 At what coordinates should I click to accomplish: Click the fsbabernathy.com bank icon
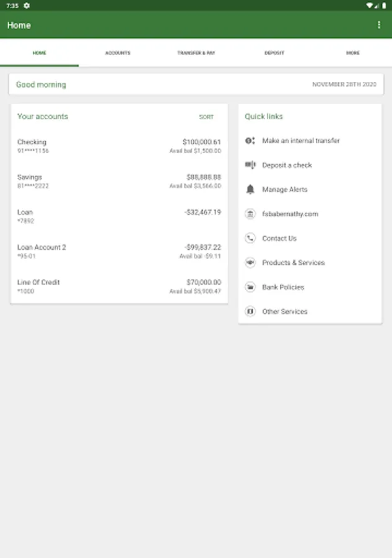250,214
